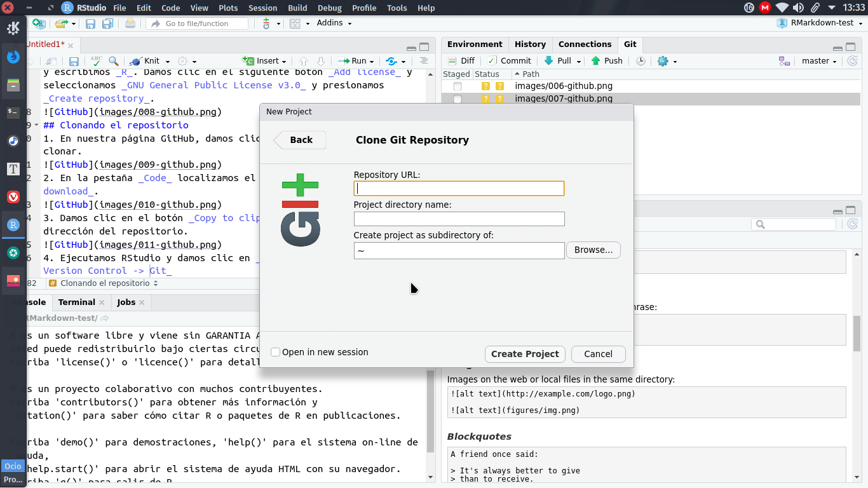Click Create Project button in dialog
This screenshot has width=868, height=488.
click(x=525, y=354)
